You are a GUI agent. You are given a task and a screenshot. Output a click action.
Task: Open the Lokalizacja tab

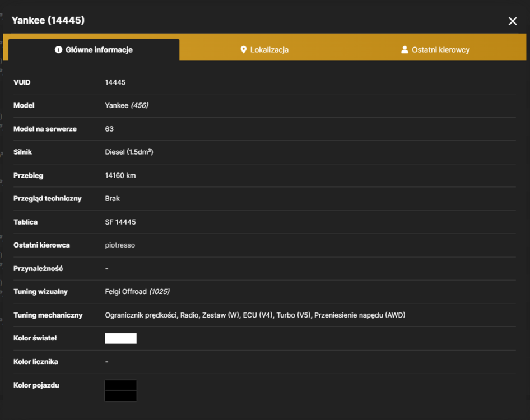(264, 50)
